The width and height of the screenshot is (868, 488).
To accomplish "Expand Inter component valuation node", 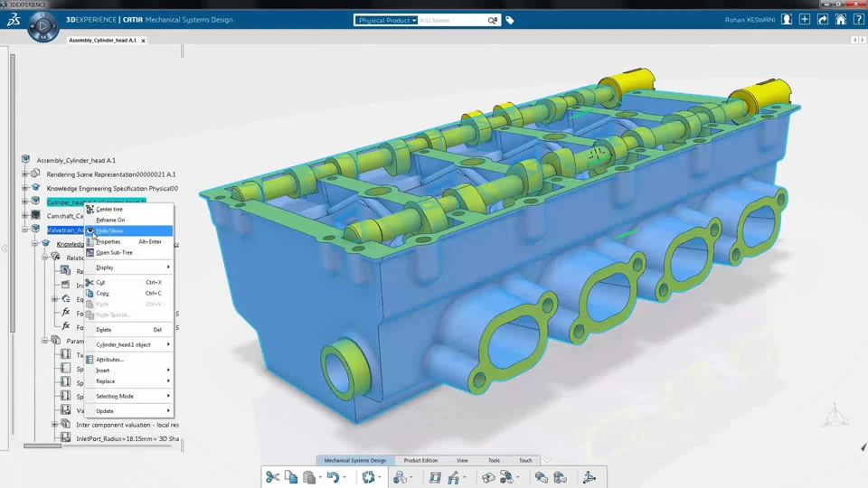I will pos(54,425).
